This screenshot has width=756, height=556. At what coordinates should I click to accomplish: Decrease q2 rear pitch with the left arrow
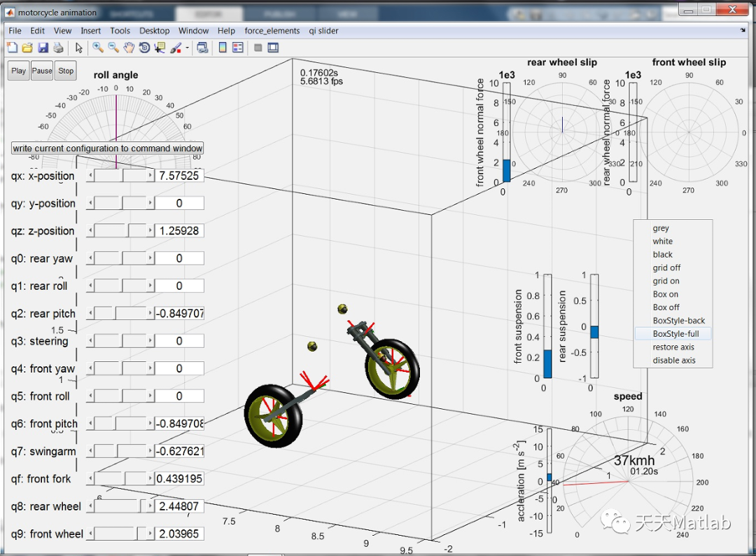click(x=90, y=314)
